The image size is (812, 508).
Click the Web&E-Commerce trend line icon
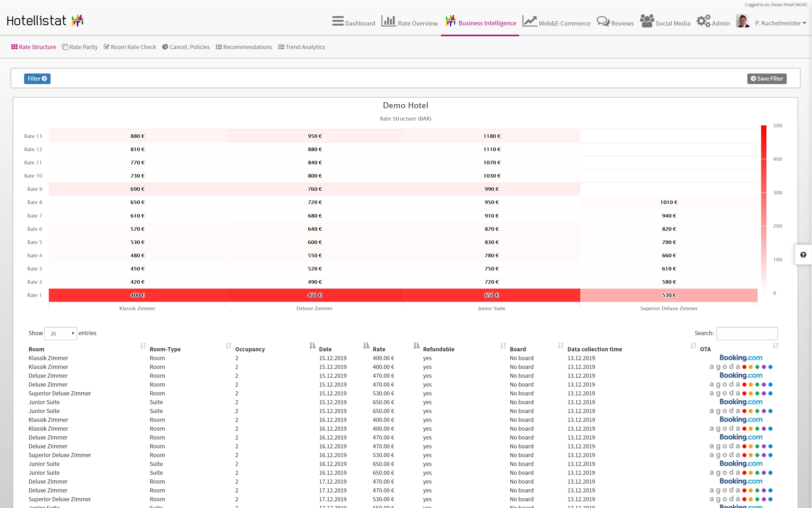(x=529, y=21)
